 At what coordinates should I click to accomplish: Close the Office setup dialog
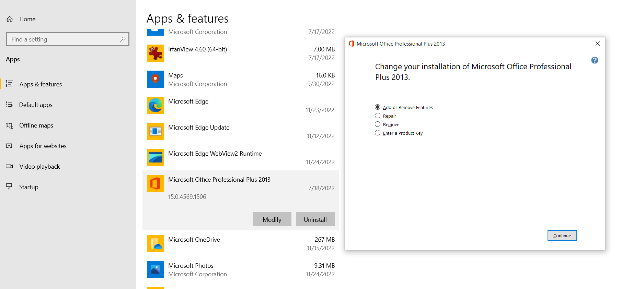pos(598,44)
